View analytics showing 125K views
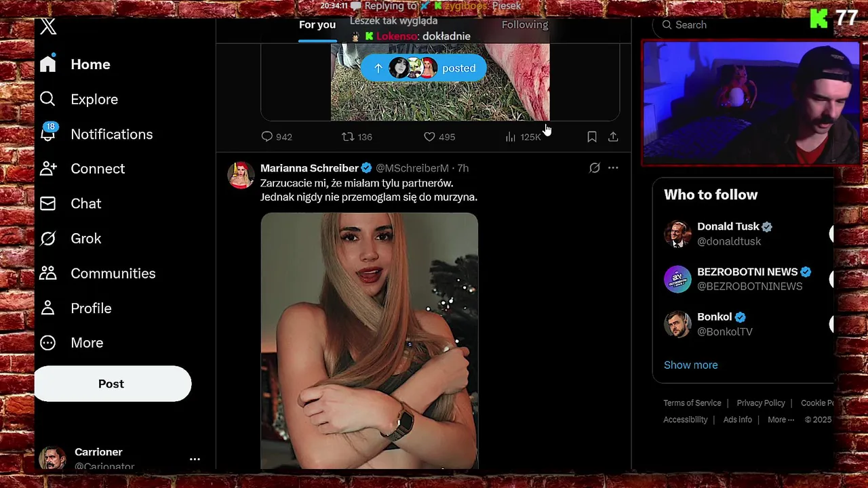 [x=523, y=137]
